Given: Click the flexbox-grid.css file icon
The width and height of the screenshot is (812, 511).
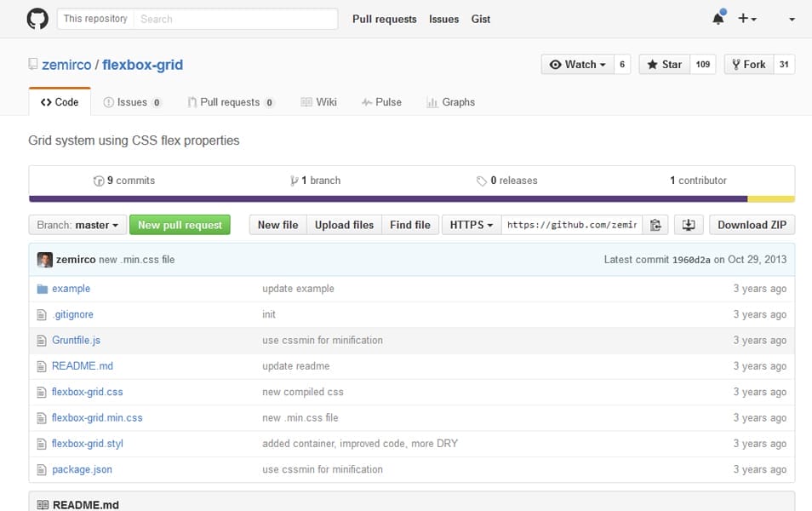Looking at the screenshot, I should (x=42, y=392).
